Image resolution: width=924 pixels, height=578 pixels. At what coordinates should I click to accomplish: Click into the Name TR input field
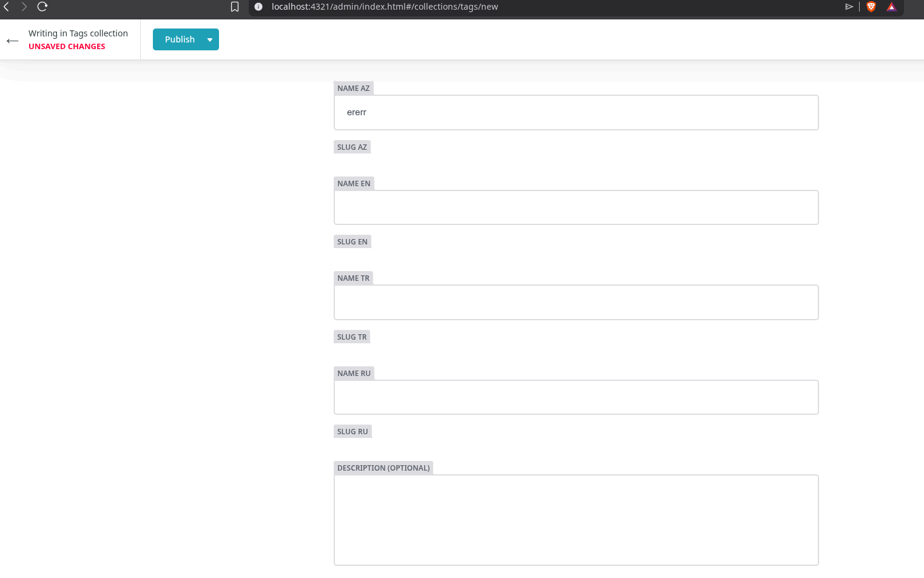pos(576,302)
